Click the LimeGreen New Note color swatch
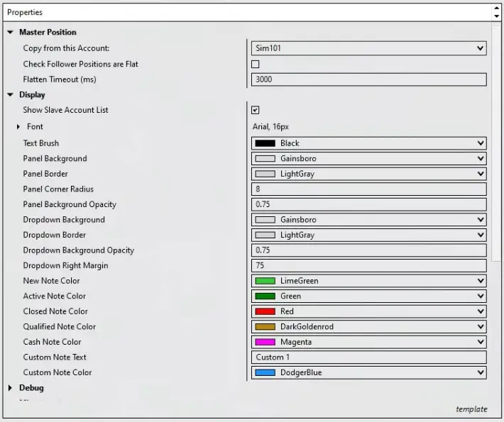Screen dimensions: 504x422 click(x=265, y=281)
